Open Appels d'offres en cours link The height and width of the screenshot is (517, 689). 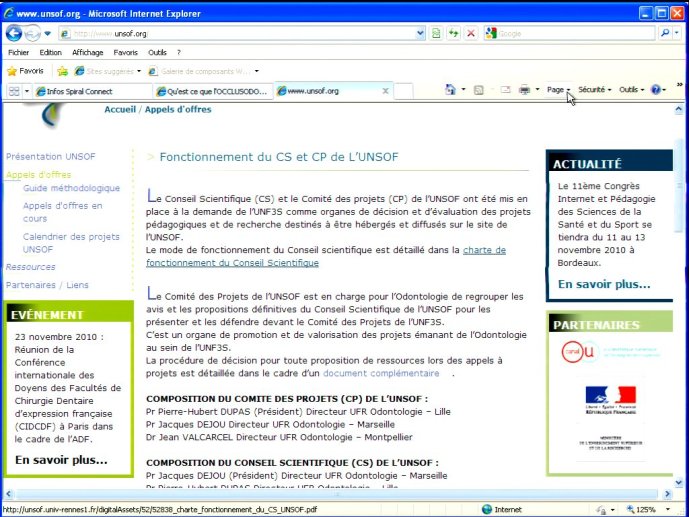(62, 212)
